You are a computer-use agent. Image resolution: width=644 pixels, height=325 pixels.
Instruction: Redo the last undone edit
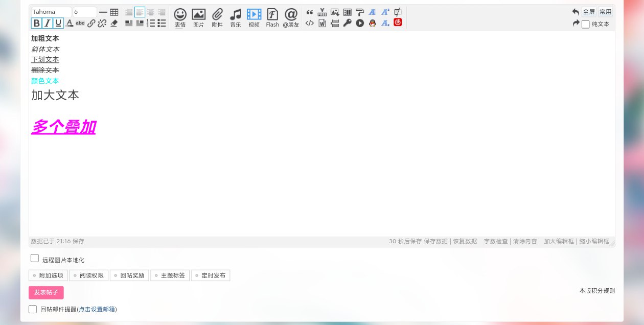tap(576, 24)
